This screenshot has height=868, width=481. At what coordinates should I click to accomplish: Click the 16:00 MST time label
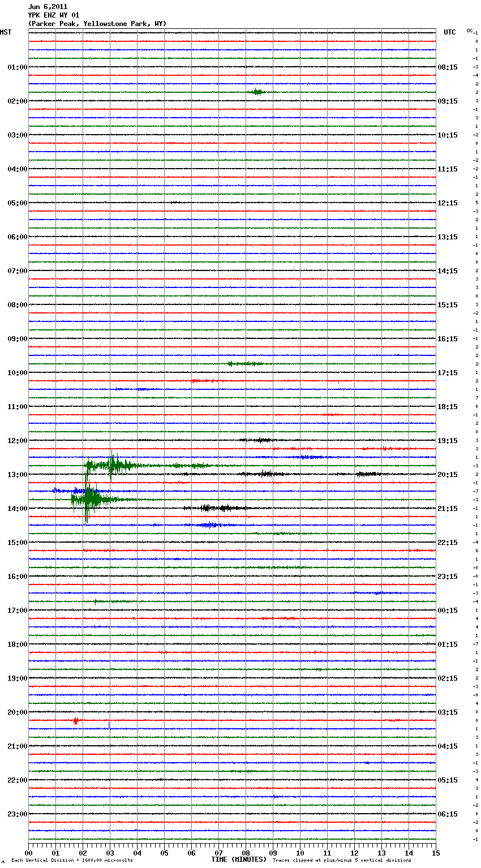tap(17, 577)
